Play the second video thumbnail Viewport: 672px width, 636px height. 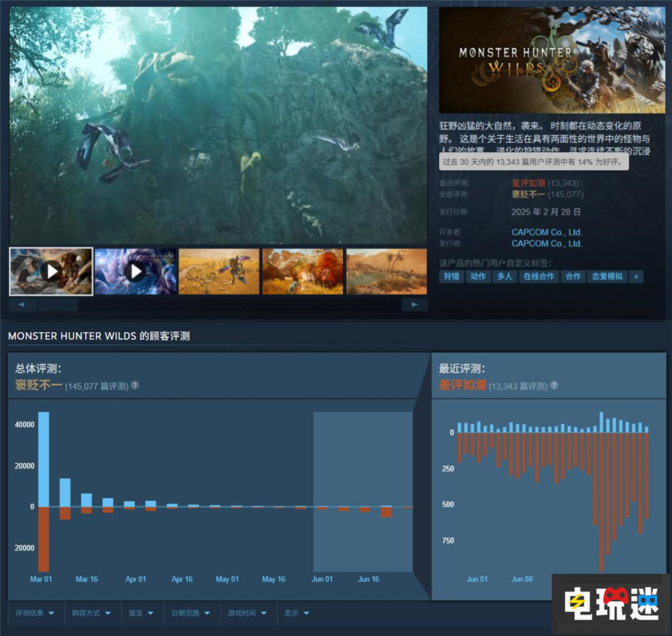(134, 271)
